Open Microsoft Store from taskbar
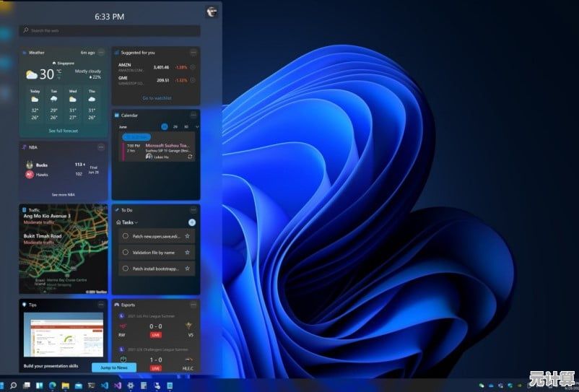The height and width of the screenshot is (392, 579). (x=78, y=386)
